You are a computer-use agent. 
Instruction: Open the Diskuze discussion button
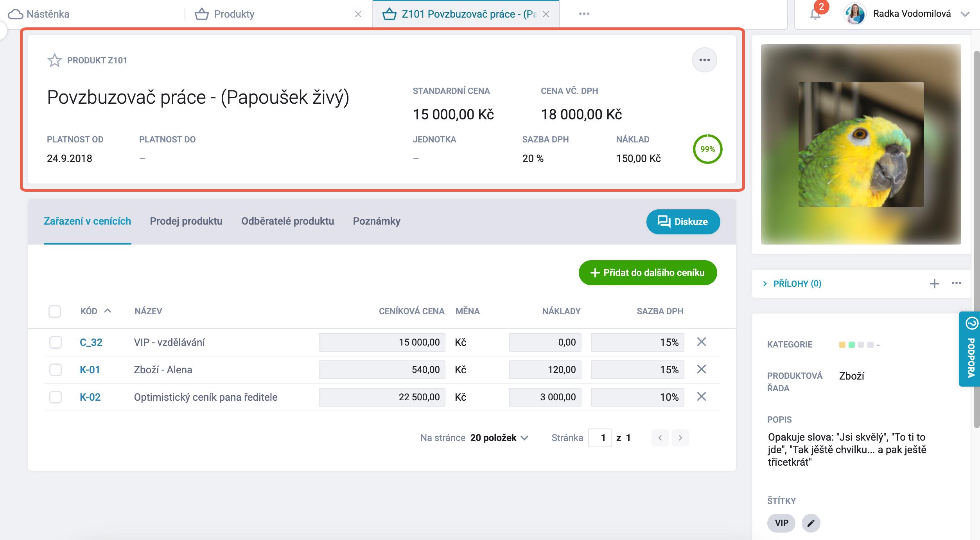click(683, 222)
